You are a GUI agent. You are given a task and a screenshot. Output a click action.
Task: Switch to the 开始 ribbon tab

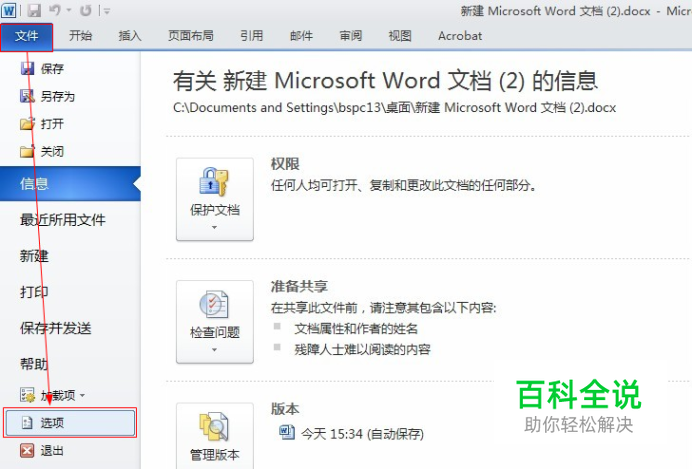pyautogui.click(x=80, y=36)
